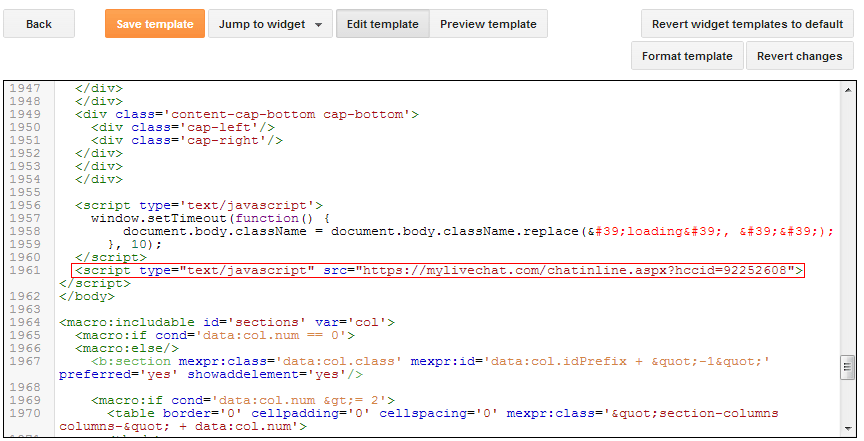
Task: Click the Format template button
Action: [x=687, y=56]
